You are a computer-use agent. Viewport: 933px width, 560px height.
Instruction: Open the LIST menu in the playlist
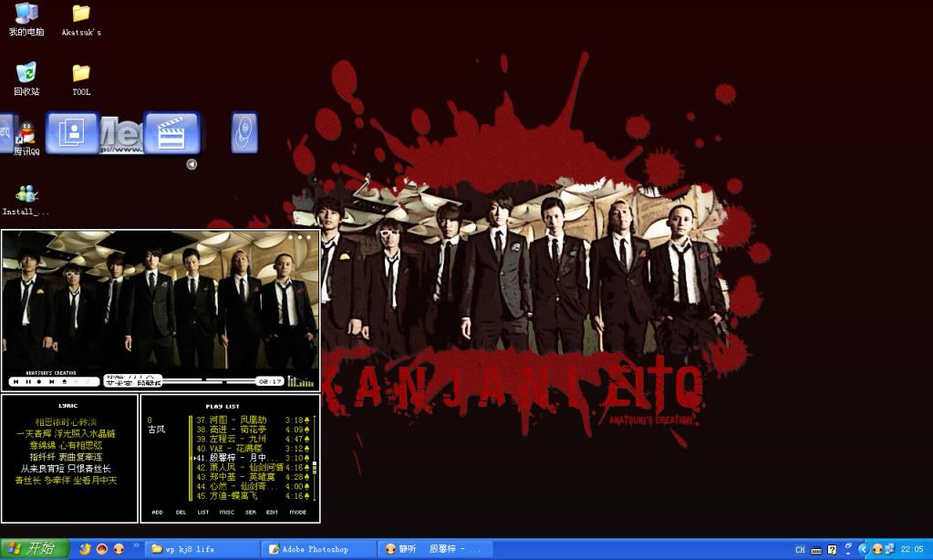[203, 512]
